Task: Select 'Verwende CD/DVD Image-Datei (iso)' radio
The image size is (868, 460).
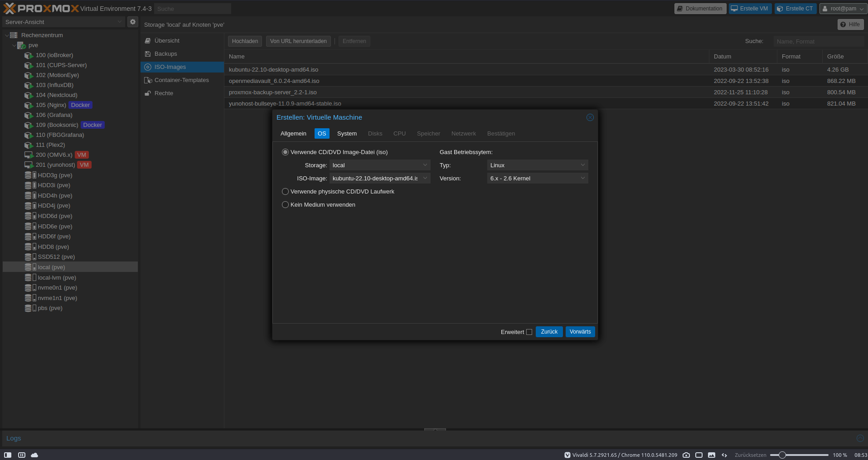Action: pyautogui.click(x=285, y=152)
